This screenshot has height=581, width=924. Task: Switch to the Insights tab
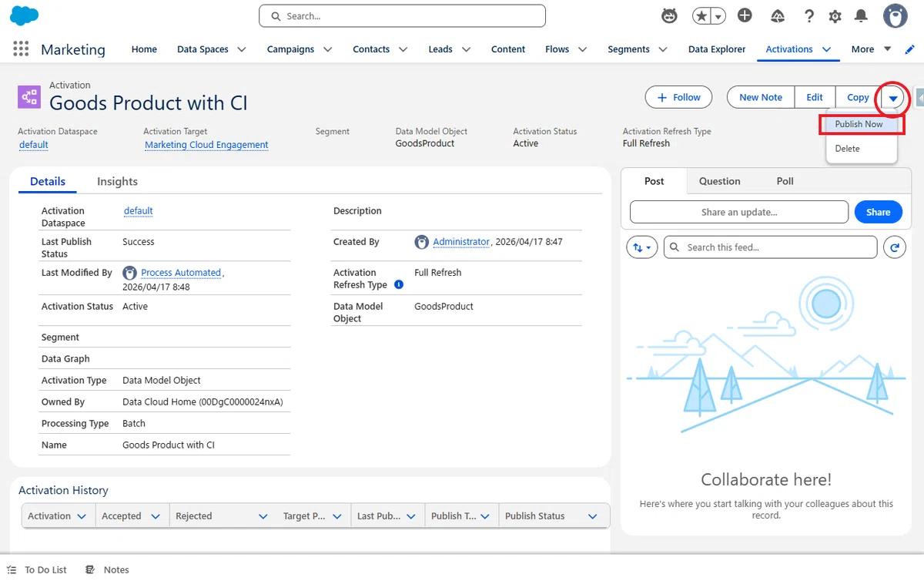click(117, 181)
